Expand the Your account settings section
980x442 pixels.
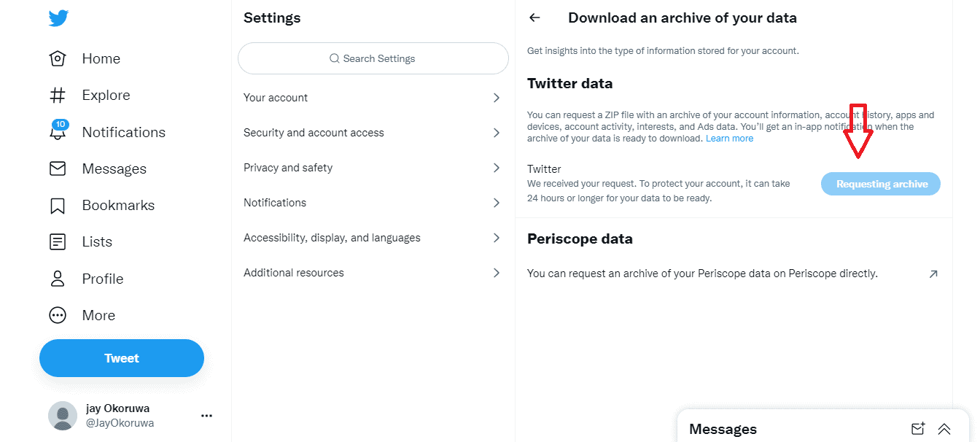pos(373,97)
